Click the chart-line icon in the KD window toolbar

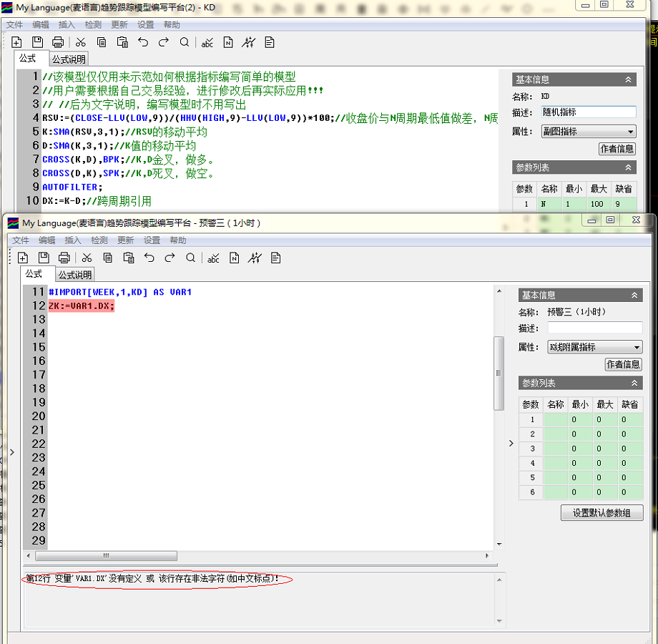[248, 42]
